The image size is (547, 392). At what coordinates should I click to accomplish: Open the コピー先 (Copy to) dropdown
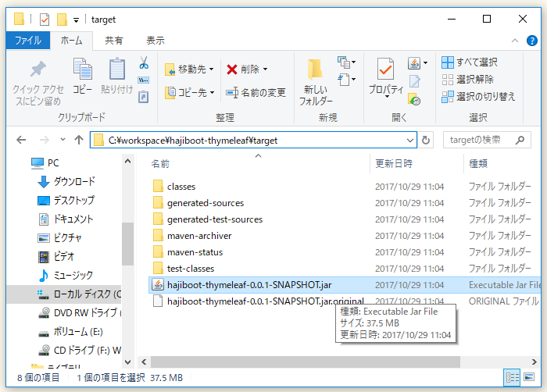click(x=189, y=93)
